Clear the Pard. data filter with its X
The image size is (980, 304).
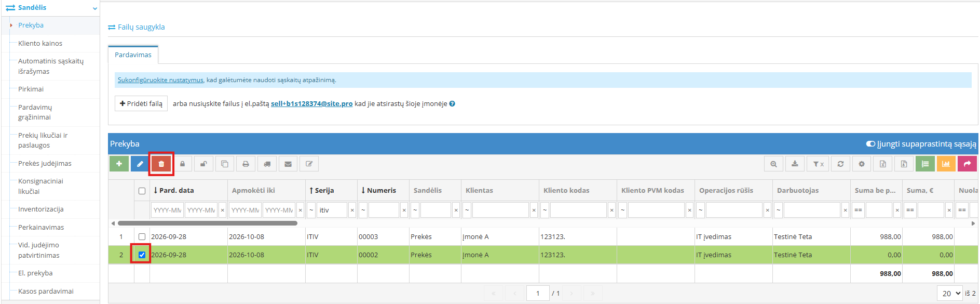[223, 210]
